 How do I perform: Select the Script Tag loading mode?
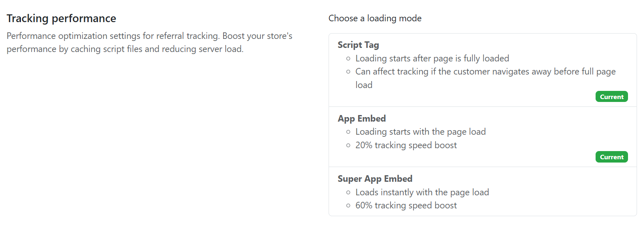[x=358, y=45]
